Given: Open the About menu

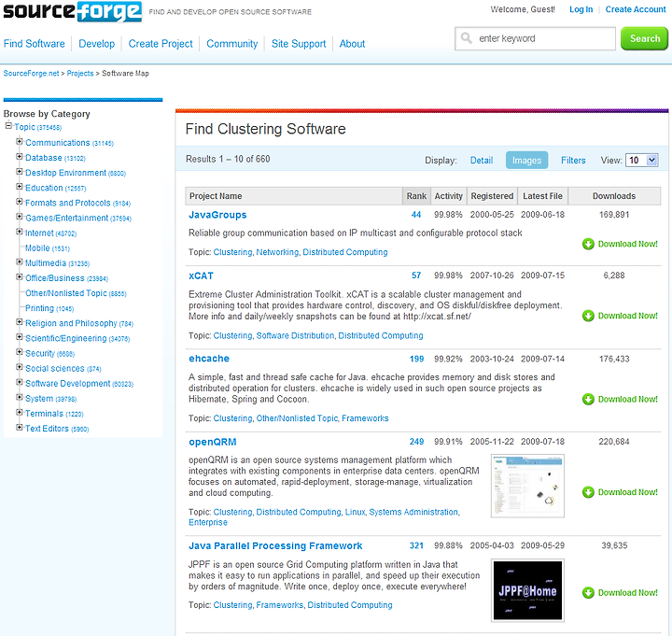Looking at the screenshot, I should 352,44.
